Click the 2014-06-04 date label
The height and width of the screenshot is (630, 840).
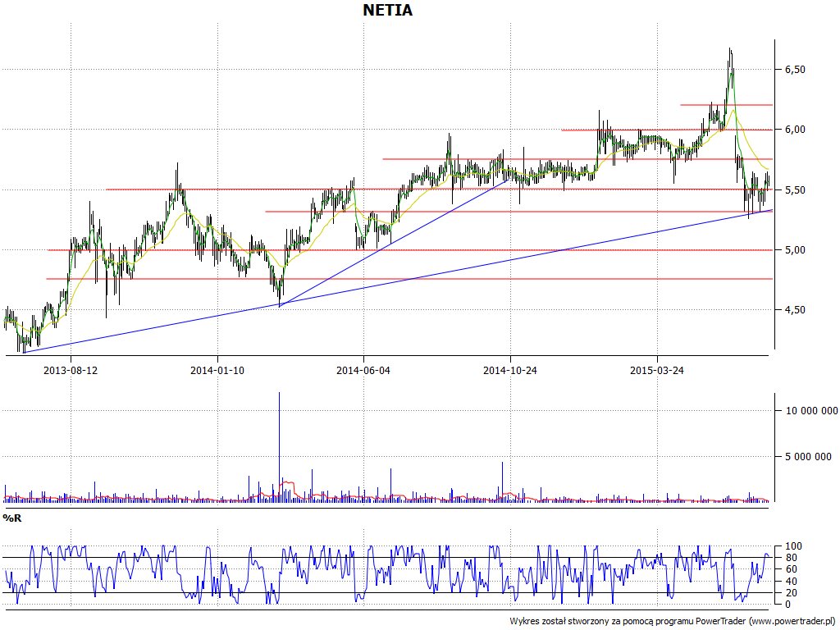[x=363, y=370]
